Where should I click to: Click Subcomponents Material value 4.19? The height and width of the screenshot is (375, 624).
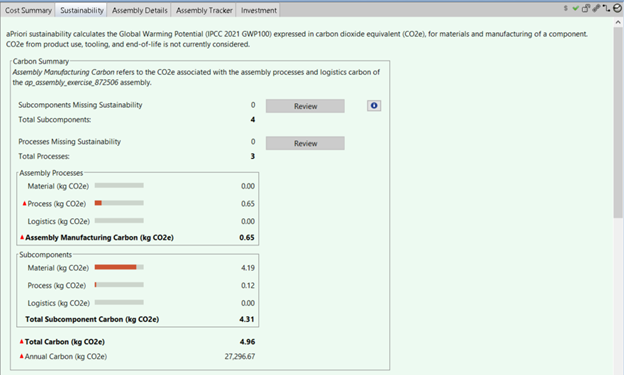(248, 268)
